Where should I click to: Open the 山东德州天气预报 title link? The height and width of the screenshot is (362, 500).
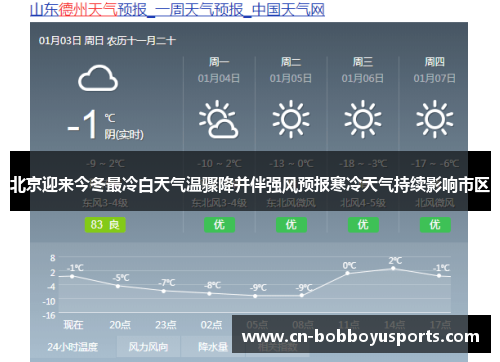[x=177, y=10]
